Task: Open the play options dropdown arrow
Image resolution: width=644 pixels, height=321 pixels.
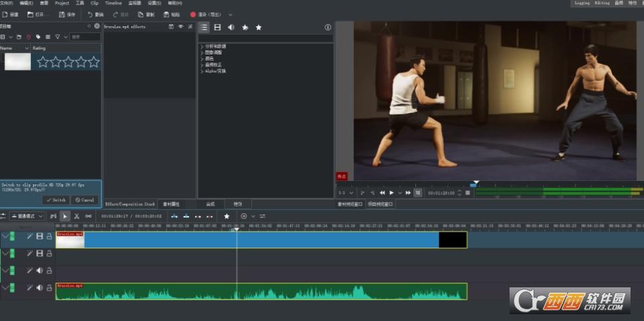Action: click(399, 192)
